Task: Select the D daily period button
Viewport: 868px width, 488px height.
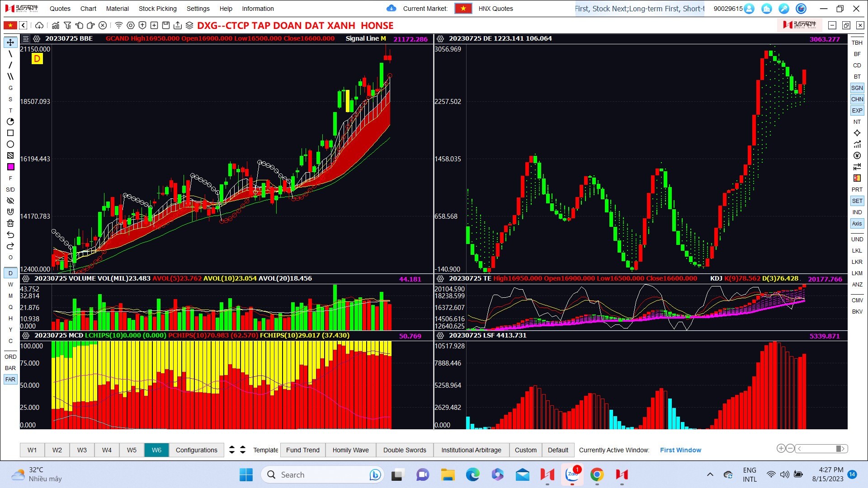Action: [x=10, y=273]
